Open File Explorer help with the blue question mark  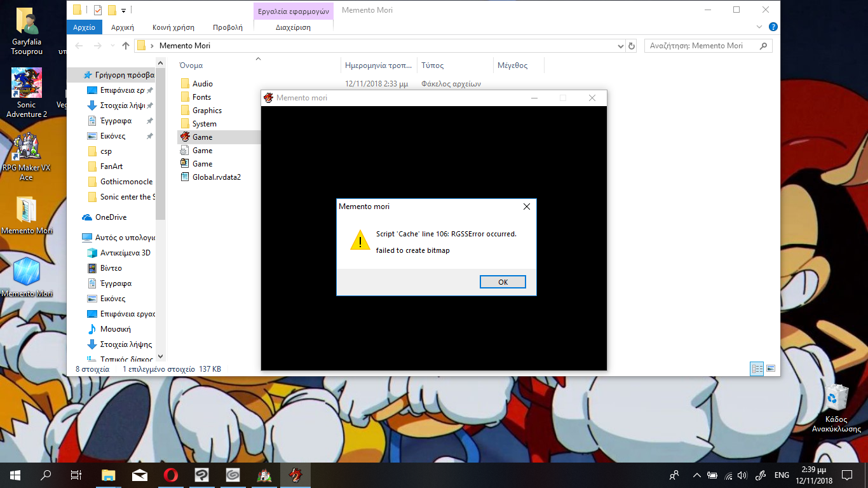tap(773, 27)
